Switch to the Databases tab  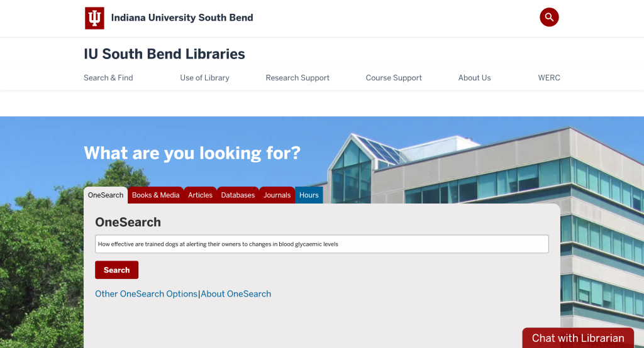[238, 195]
